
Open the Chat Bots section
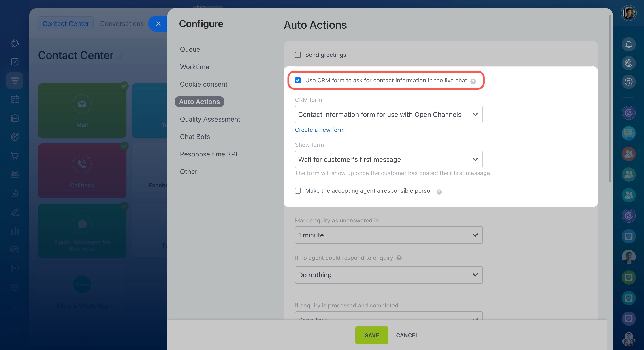click(x=195, y=137)
